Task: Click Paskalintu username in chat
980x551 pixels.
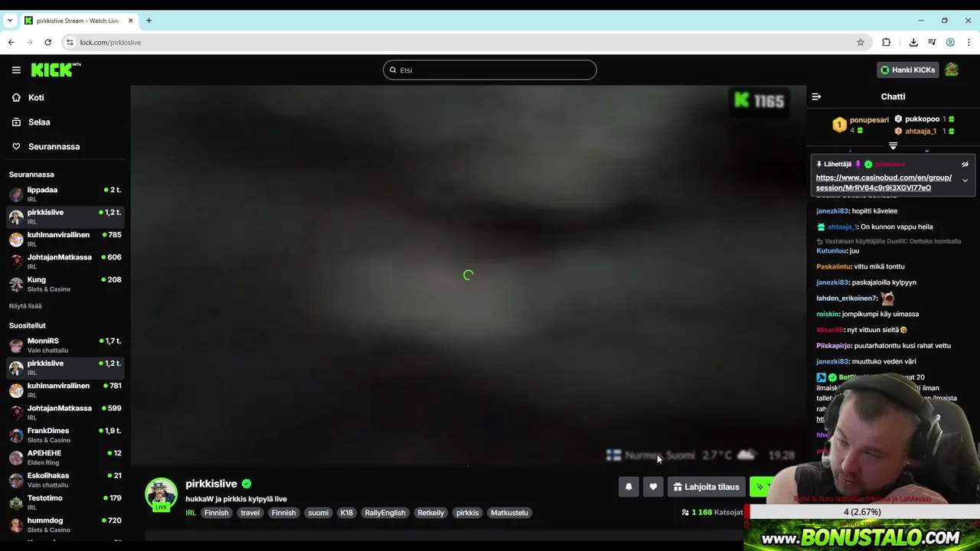Action: point(834,266)
